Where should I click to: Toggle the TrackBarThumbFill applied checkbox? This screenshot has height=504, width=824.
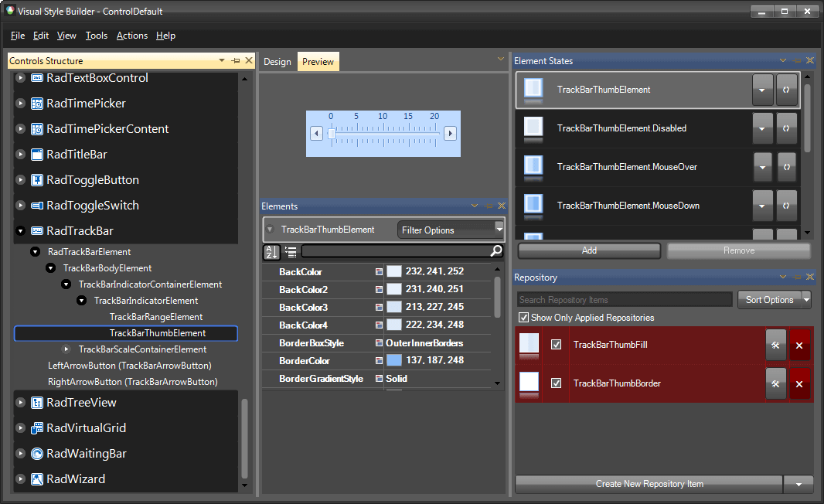click(x=557, y=345)
